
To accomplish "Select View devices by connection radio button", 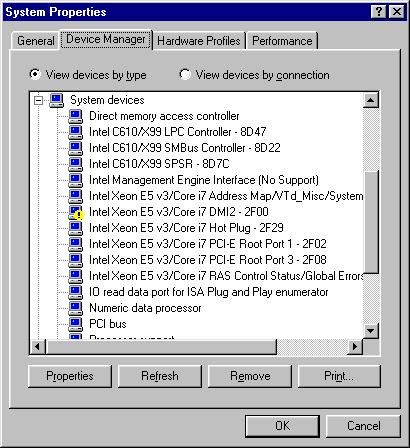I will [x=185, y=74].
